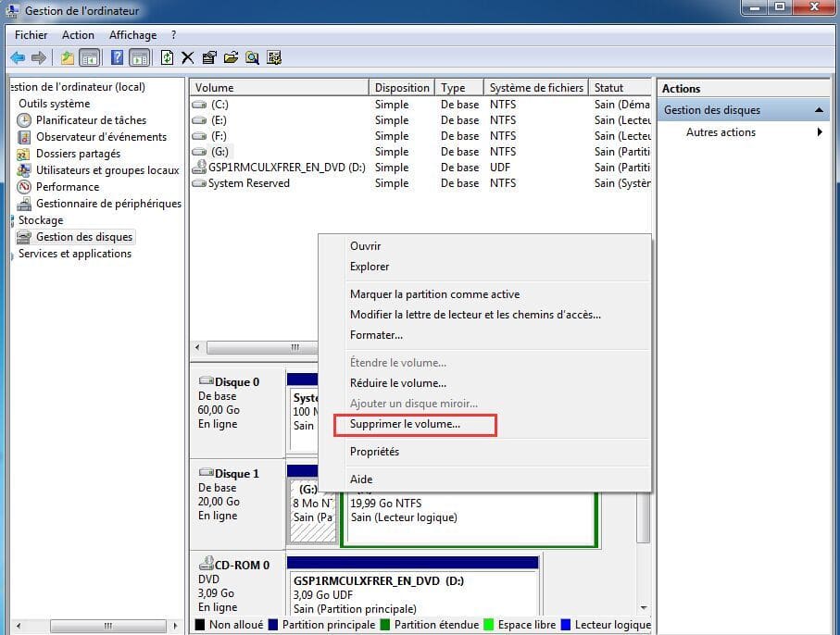The image size is (840, 635).
Task: Click the Refresh toolbar icon
Action: click(x=167, y=57)
